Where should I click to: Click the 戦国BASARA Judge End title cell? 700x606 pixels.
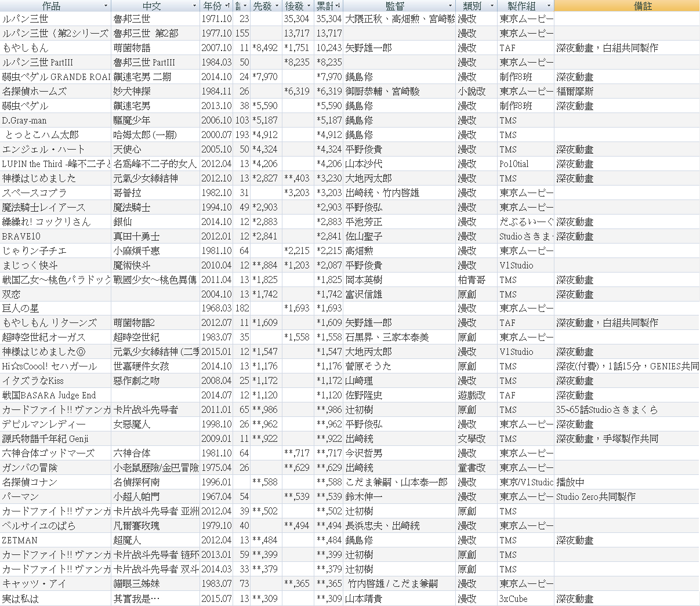(56, 395)
